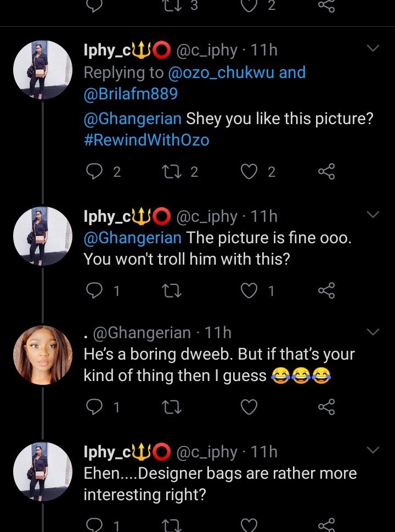Like "The picture is fine ooo" tweet
The width and height of the screenshot is (395, 532).
250,291
